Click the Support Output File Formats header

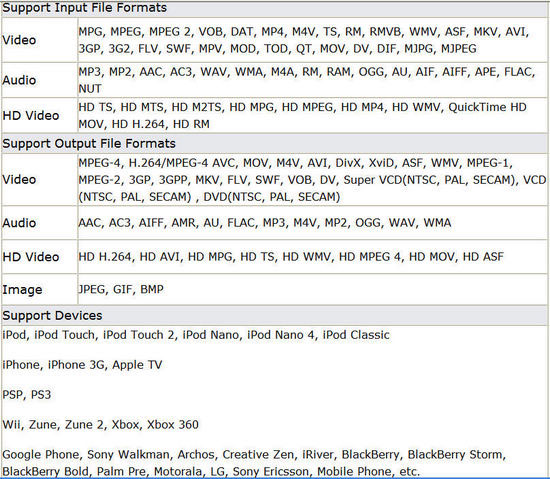(x=89, y=143)
